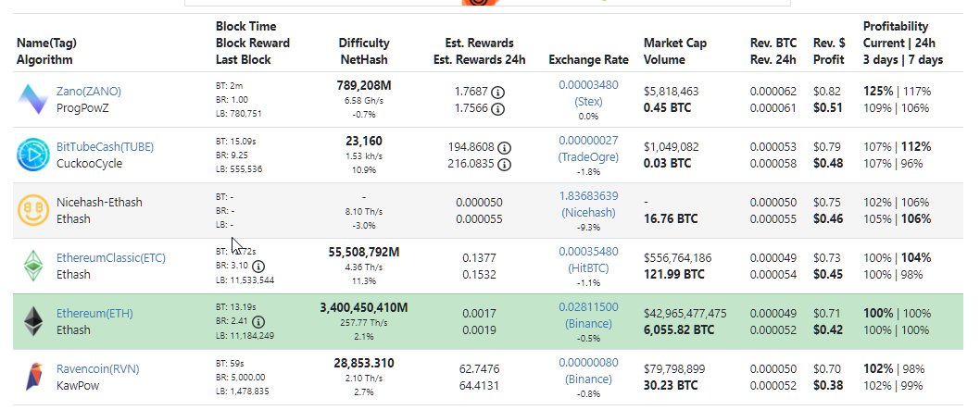Click Zano profit value $0.51
980x410 pixels.
pyautogui.click(x=827, y=107)
